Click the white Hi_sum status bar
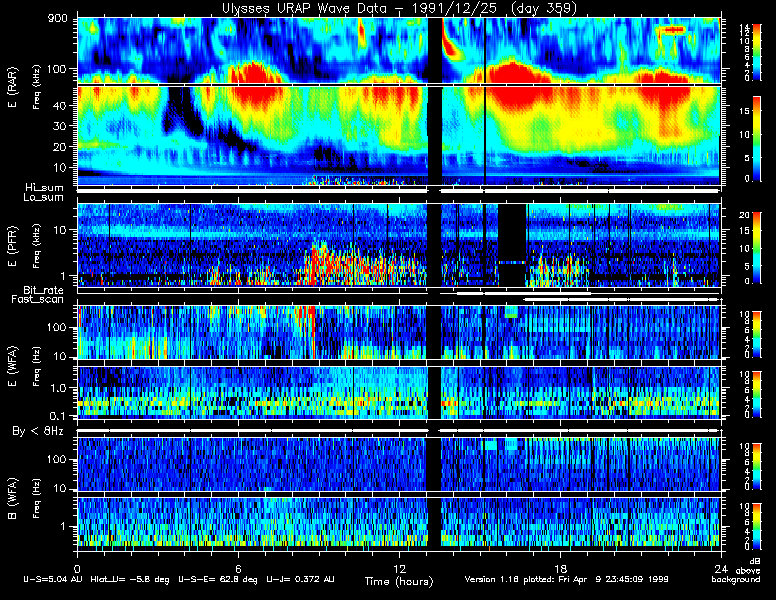776x600 pixels. pyautogui.click(x=398, y=190)
